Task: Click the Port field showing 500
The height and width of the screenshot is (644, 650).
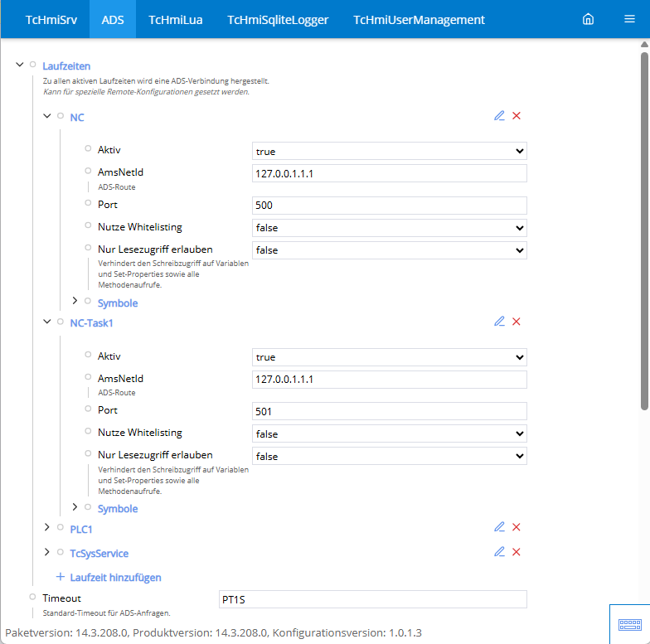Action: [x=390, y=206]
